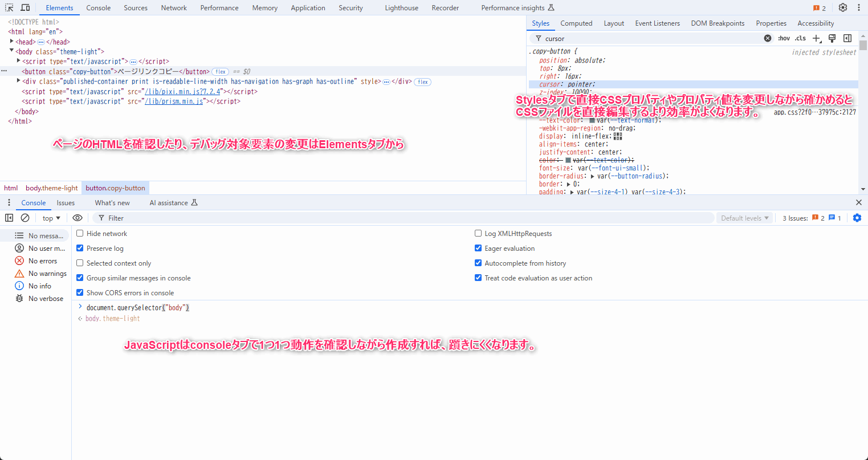Image resolution: width=868 pixels, height=460 pixels.
Task: Open the Computed styles tab
Action: point(576,23)
